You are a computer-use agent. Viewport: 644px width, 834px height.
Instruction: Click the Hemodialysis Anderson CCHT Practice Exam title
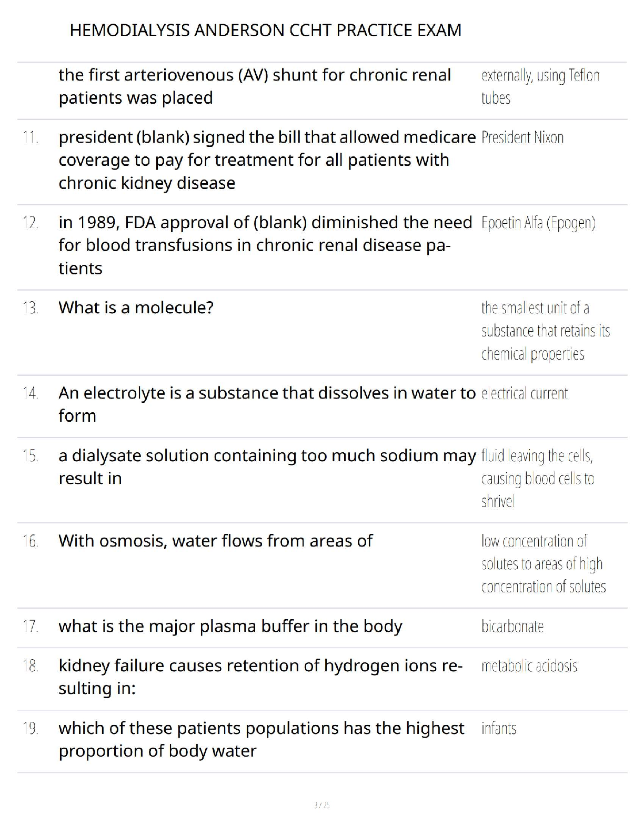point(265,30)
